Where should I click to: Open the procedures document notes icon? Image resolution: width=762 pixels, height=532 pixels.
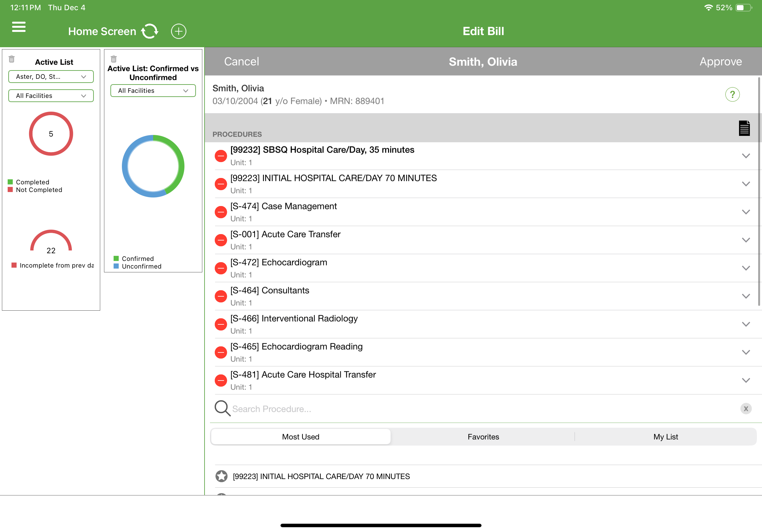744,128
